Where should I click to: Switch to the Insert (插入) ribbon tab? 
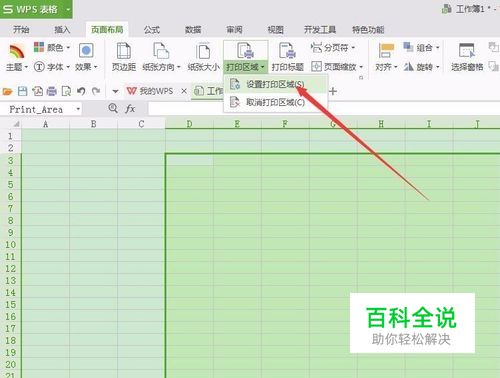(x=62, y=30)
